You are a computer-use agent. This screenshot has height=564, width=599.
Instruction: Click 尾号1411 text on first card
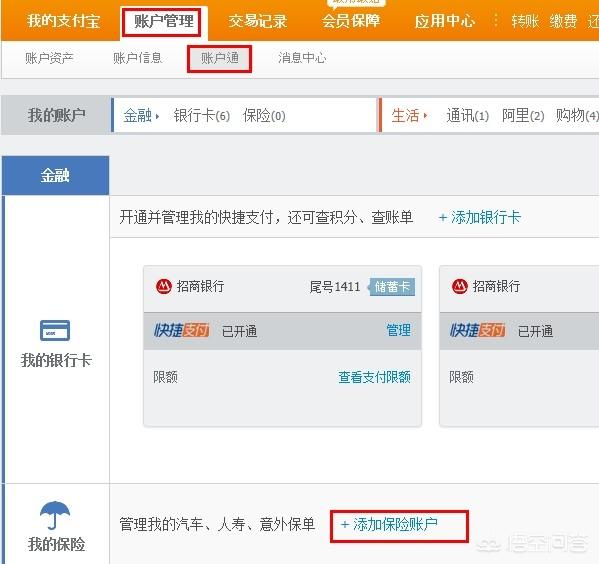pos(335,287)
